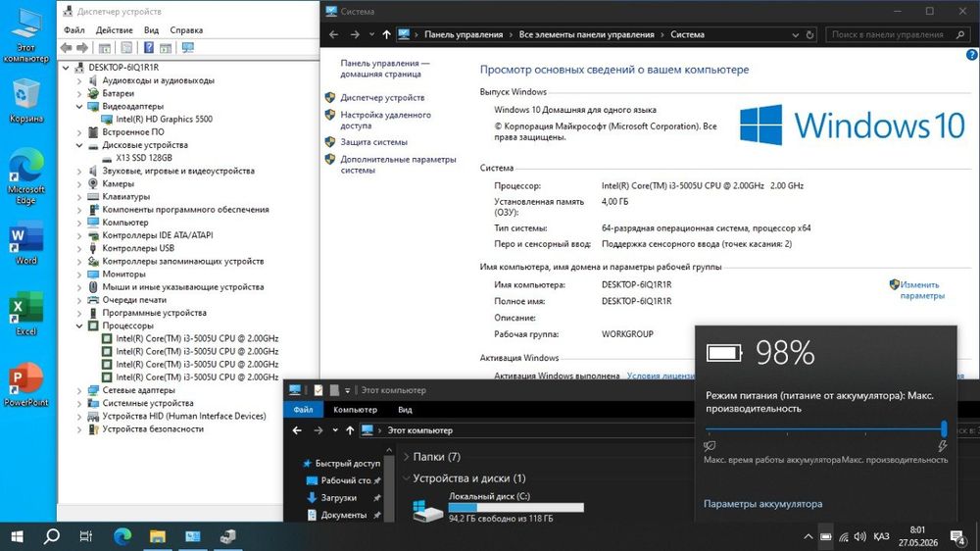Collapse Устройства и диски group in explorer
980x551 pixels.
[407, 478]
